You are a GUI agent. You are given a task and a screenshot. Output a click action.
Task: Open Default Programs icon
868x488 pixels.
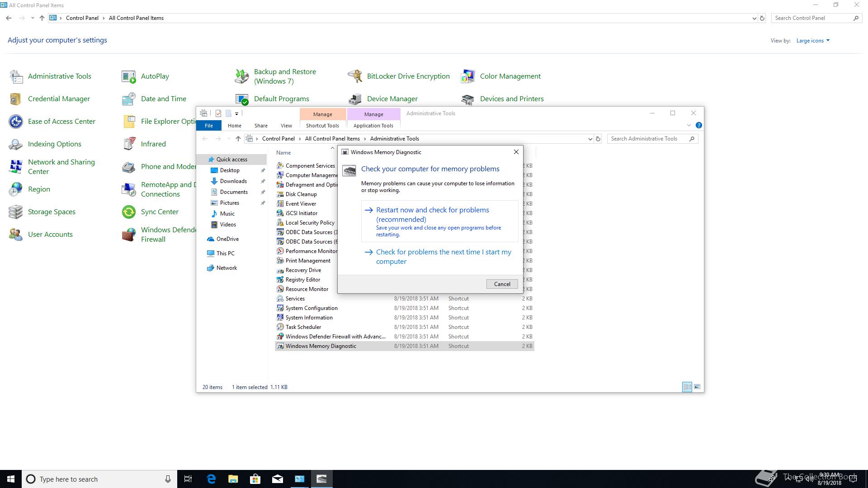(242, 99)
